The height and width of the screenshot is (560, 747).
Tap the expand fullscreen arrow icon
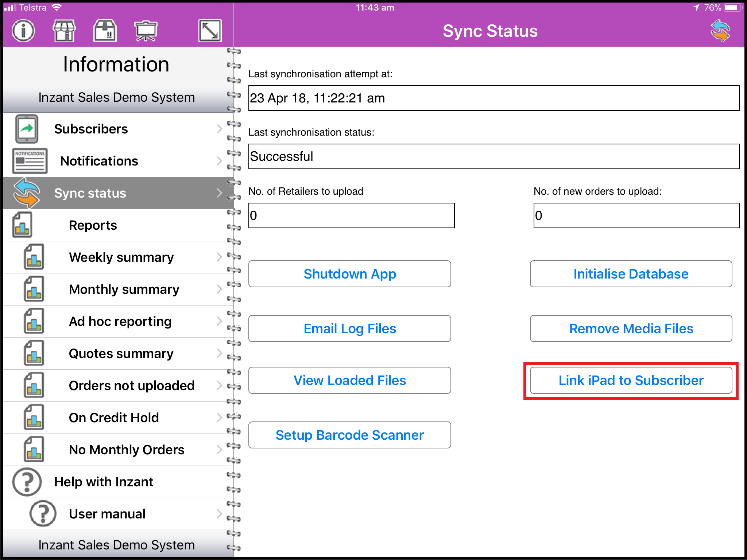point(210,31)
